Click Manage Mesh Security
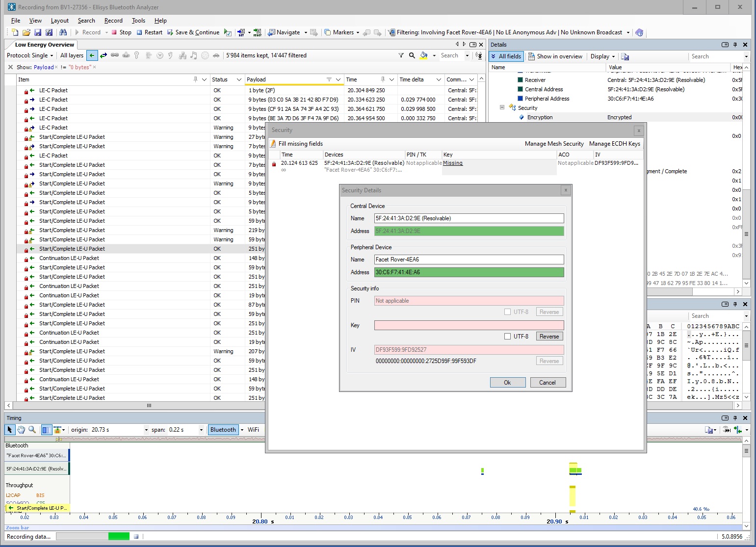This screenshot has height=547, width=756. pos(554,144)
